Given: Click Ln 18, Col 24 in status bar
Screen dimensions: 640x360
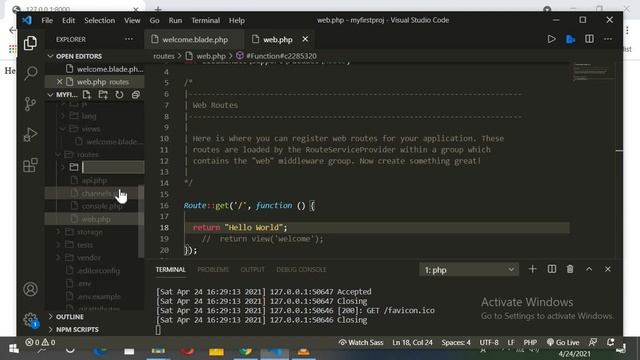Looking at the screenshot, I should click(x=412, y=342).
